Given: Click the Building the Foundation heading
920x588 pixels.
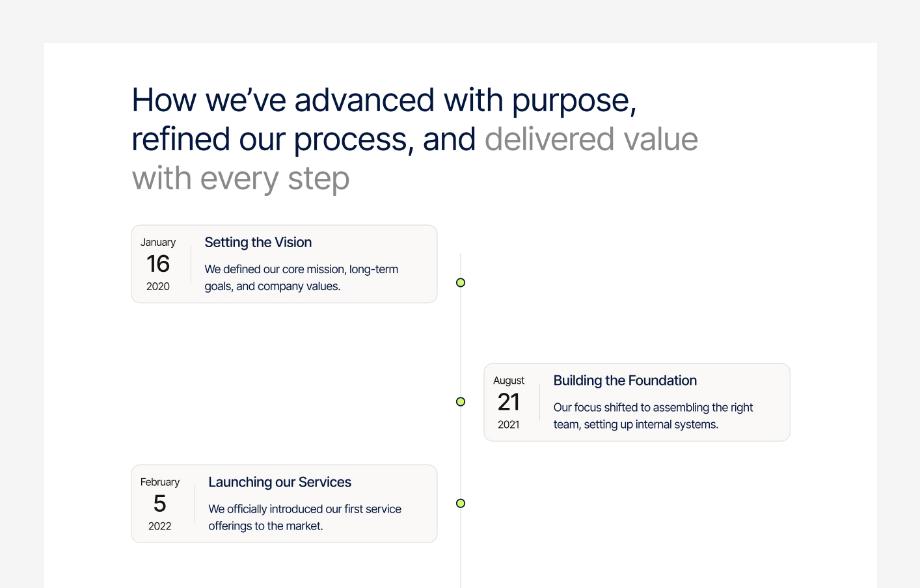Looking at the screenshot, I should 625,381.
